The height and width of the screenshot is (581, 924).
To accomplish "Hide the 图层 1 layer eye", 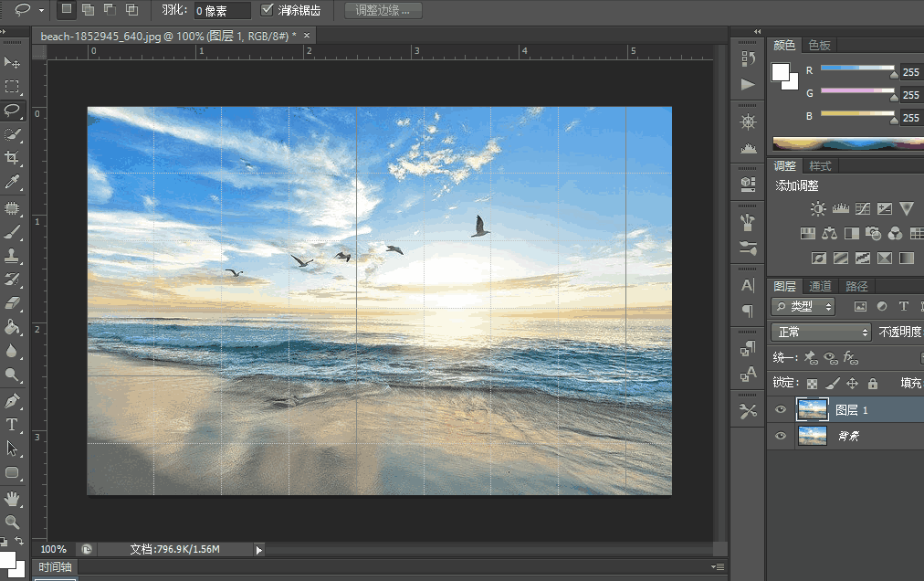I will [x=781, y=409].
